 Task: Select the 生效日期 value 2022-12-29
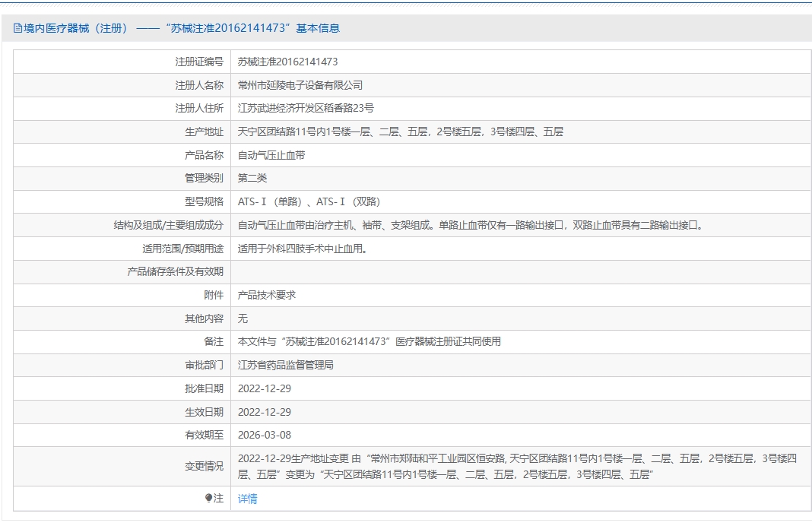coord(264,412)
